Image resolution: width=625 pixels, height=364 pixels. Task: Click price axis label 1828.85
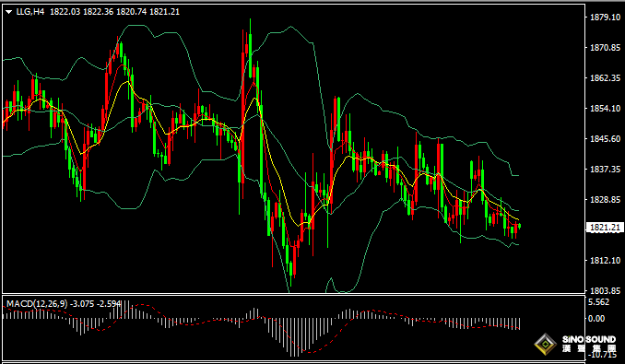tap(605, 200)
